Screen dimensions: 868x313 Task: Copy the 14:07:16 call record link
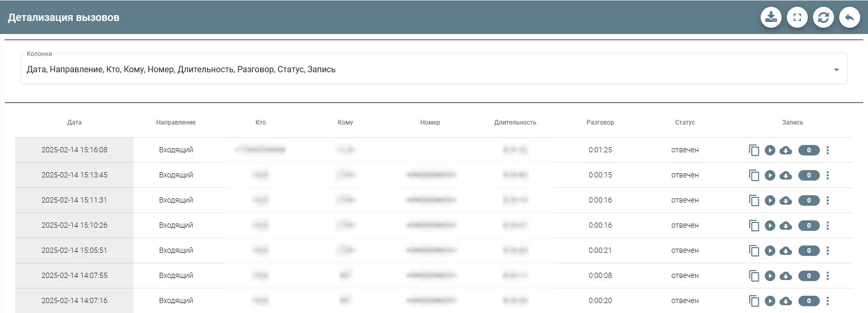click(754, 301)
